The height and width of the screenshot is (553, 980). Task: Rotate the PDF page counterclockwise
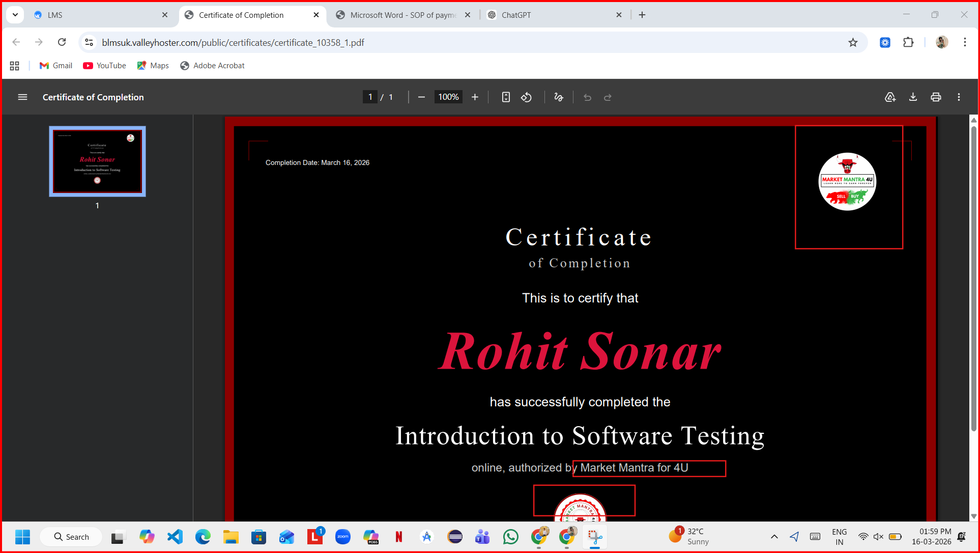526,97
